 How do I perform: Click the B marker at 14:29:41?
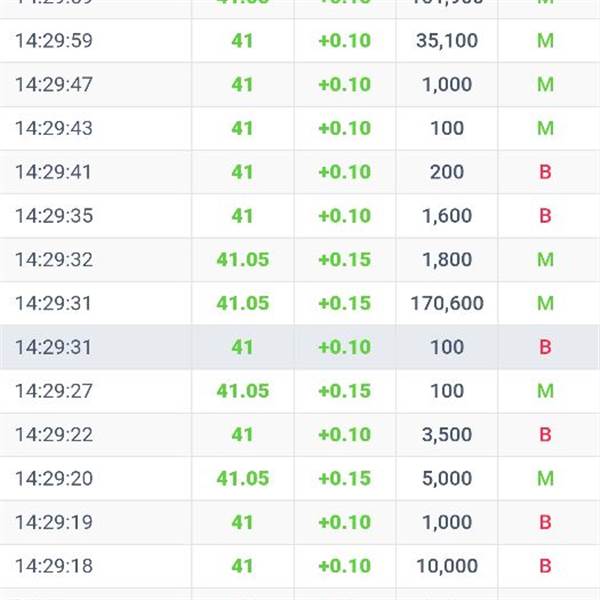[545, 172]
